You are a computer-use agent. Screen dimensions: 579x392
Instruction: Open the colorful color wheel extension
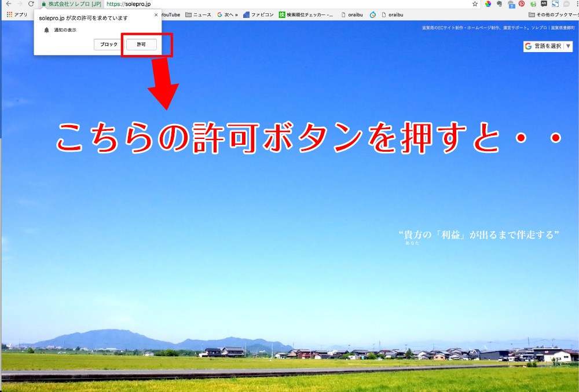[488, 3]
